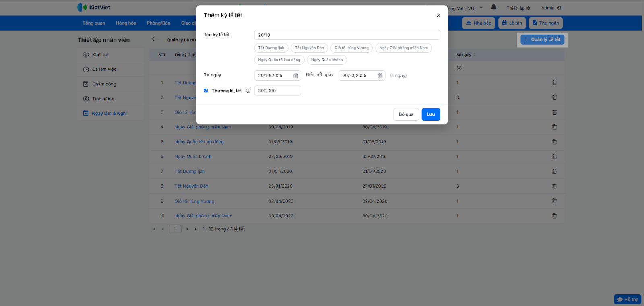Pick the Ngày Giải phóng miền Nam chip
The height and width of the screenshot is (306, 644).
pyautogui.click(x=403, y=48)
